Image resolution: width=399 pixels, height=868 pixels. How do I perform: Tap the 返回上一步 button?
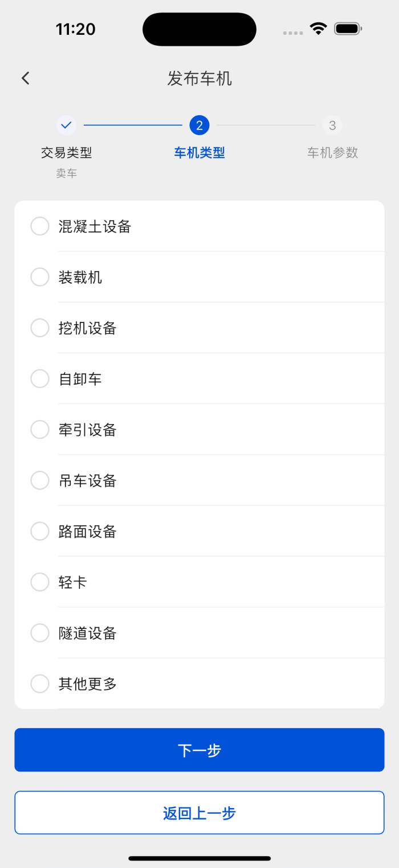pos(199,813)
